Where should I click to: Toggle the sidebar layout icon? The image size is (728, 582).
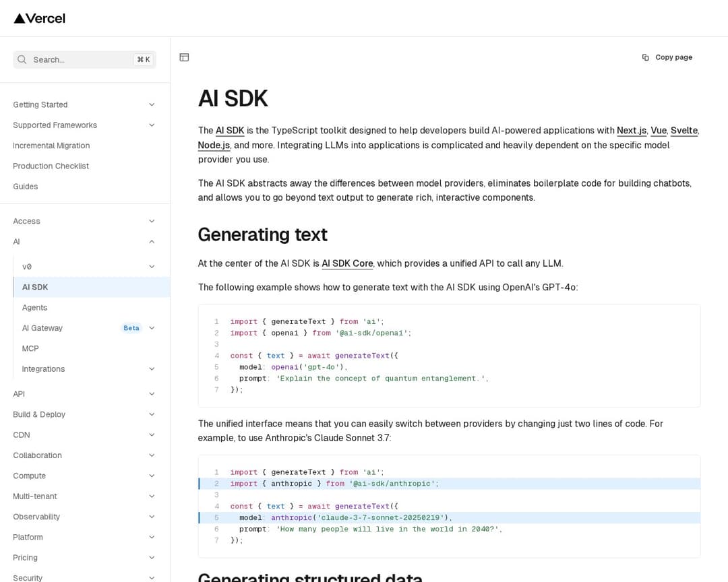tap(184, 57)
